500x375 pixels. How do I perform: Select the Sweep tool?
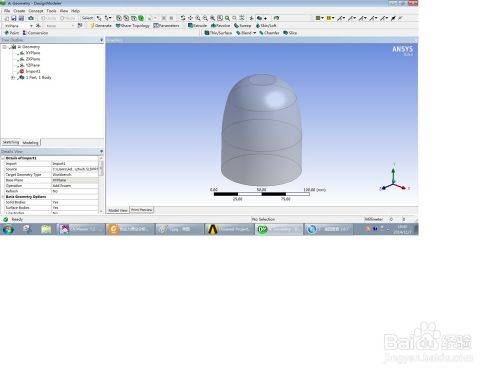click(243, 26)
